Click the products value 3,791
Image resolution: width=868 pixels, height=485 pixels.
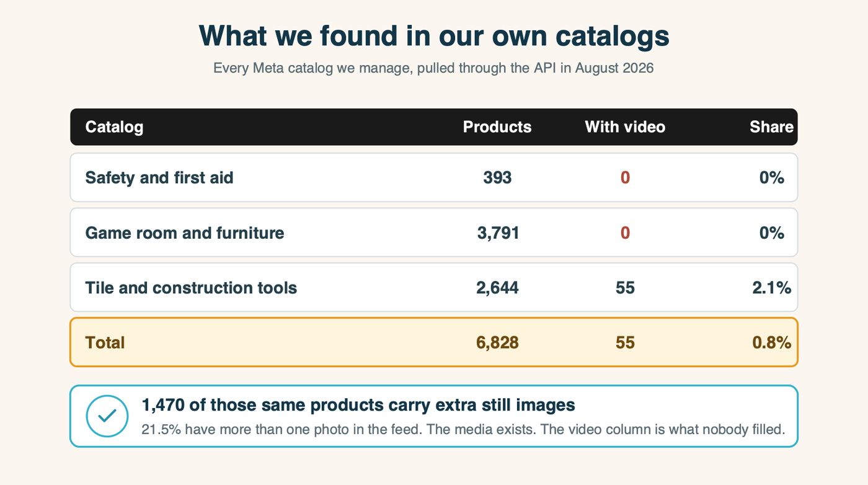point(498,233)
